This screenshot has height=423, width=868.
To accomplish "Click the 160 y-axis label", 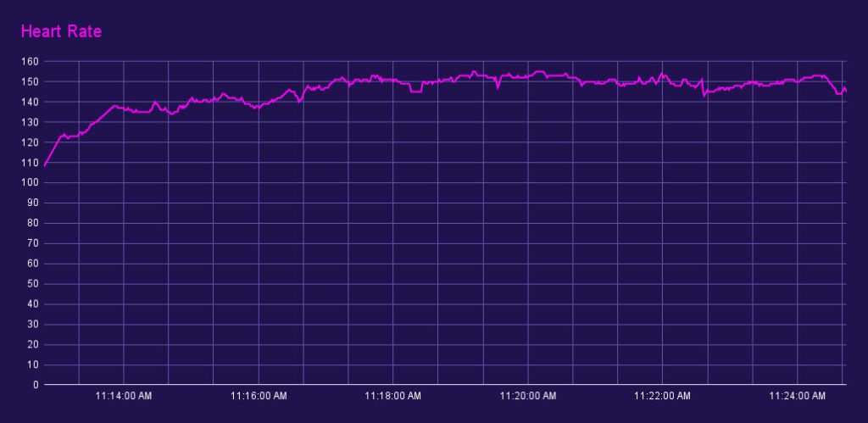I will tap(31, 62).
